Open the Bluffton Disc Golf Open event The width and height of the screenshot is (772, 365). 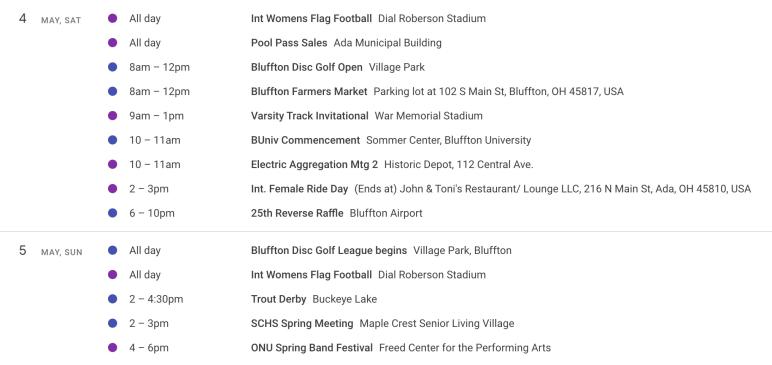coord(307,67)
